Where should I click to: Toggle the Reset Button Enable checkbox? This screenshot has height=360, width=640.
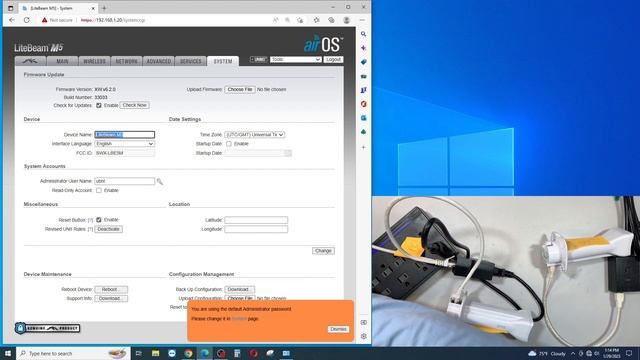point(99,220)
